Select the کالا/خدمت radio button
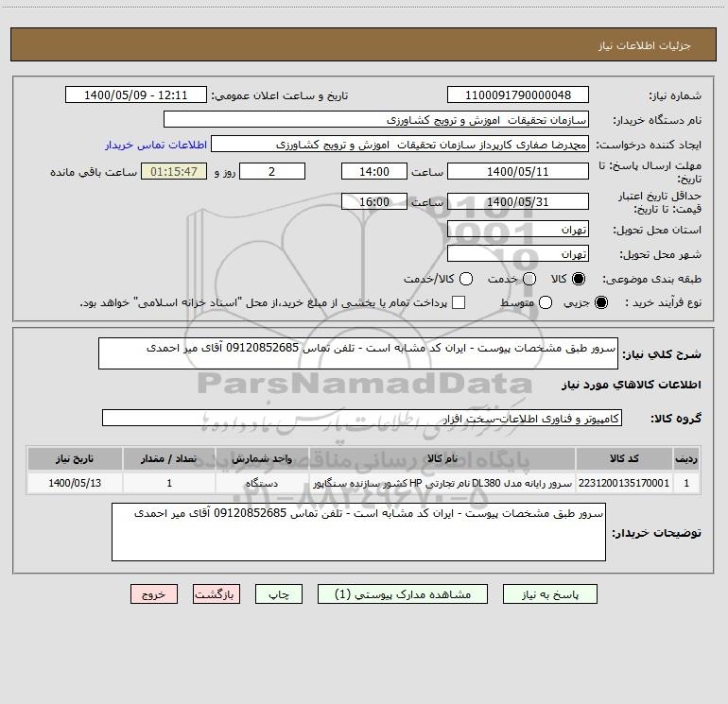 point(466,279)
